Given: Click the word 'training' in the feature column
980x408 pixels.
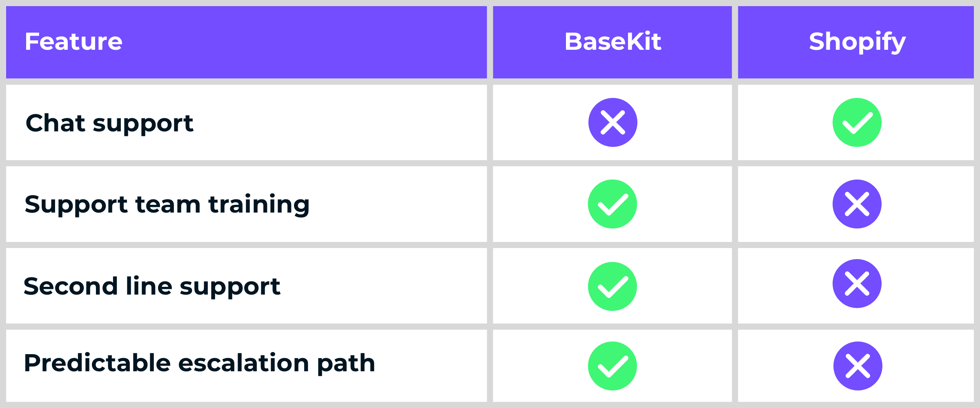Looking at the screenshot, I should coord(259,204).
